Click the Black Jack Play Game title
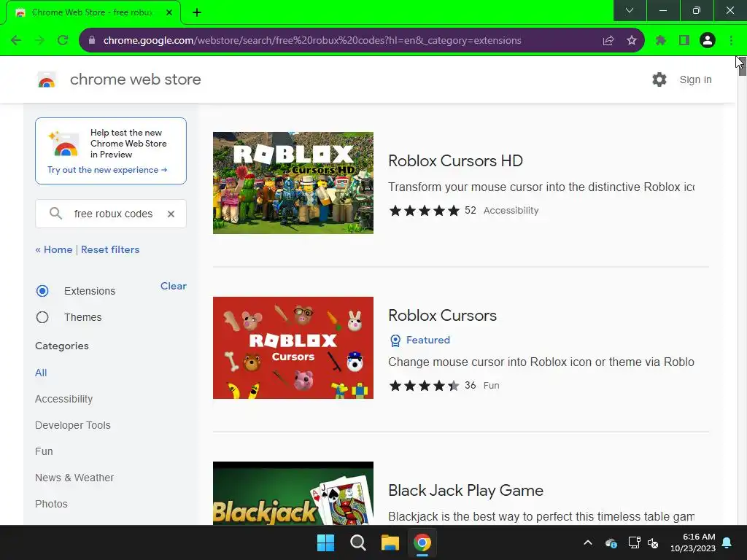Viewport: 747px width, 560px height. [x=466, y=491]
